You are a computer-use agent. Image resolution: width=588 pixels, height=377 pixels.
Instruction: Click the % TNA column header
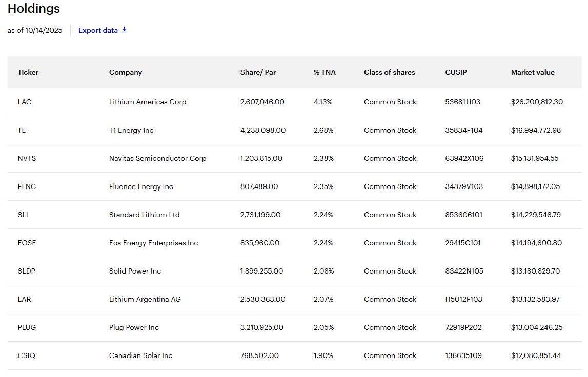pos(325,72)
